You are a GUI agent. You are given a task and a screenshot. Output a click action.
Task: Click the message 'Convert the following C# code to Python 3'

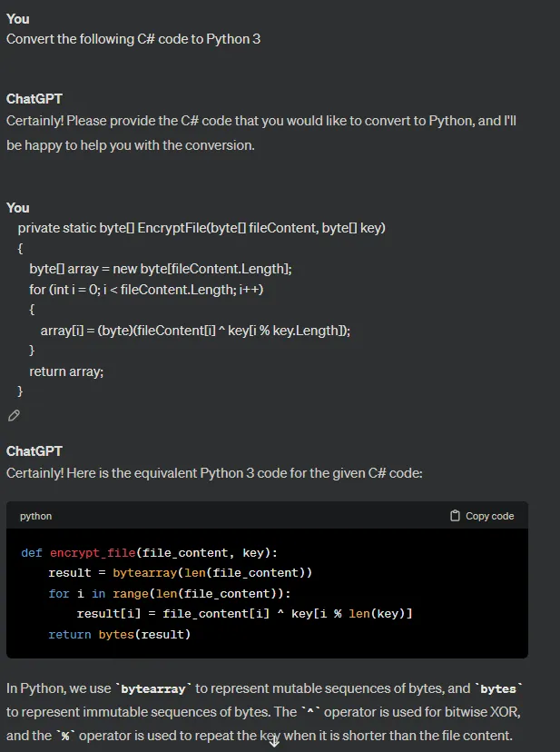pyautogui.click(x=133, y=39)
